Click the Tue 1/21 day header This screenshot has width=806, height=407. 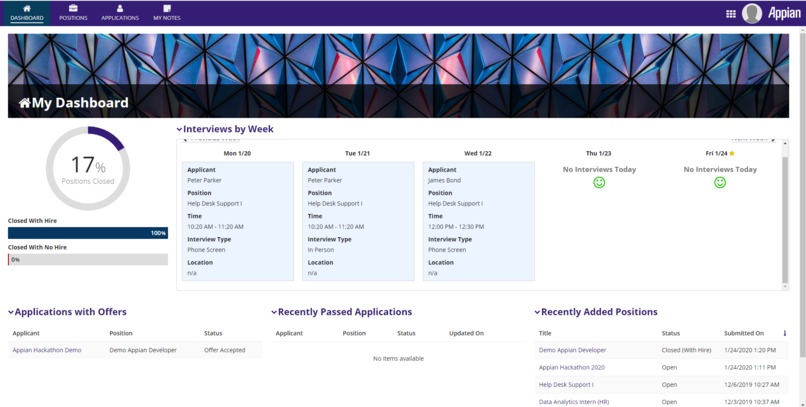(357, 154)
